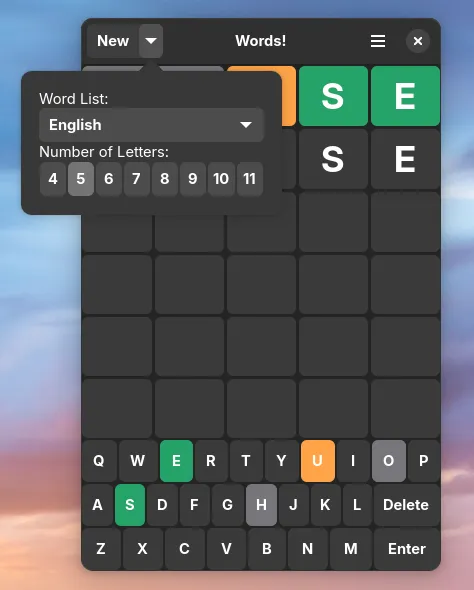Click the green S tile in first row
This screenshot has height=590, width=474.
pos(333,96)
